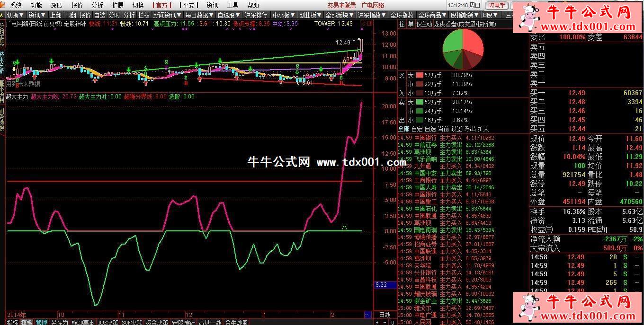The height and width of the screenshot is (325, 644).
Task: Switch order filter to 全部
Action: click(x=403, y=129)
